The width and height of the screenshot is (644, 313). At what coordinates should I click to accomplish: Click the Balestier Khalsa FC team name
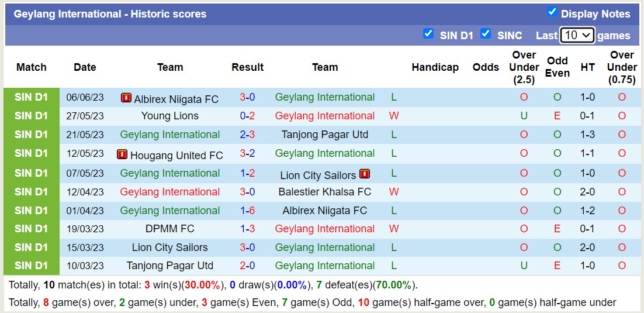325,192
